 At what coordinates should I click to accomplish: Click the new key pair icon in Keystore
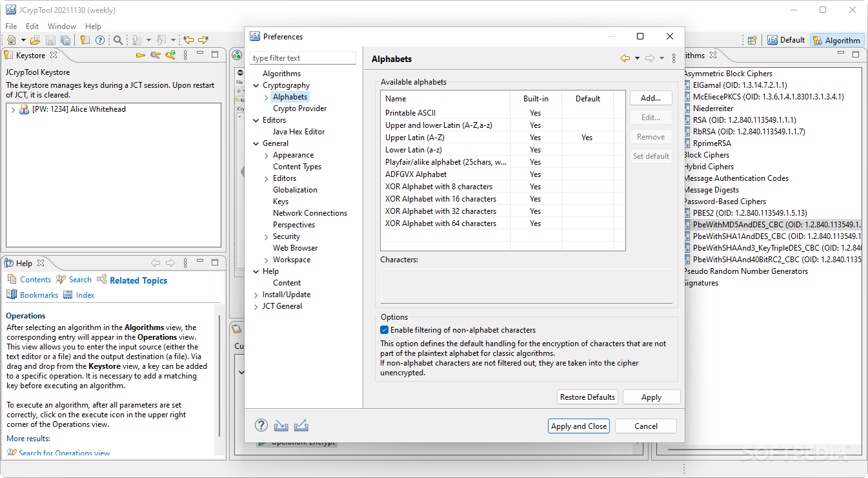tap(156, 55)
